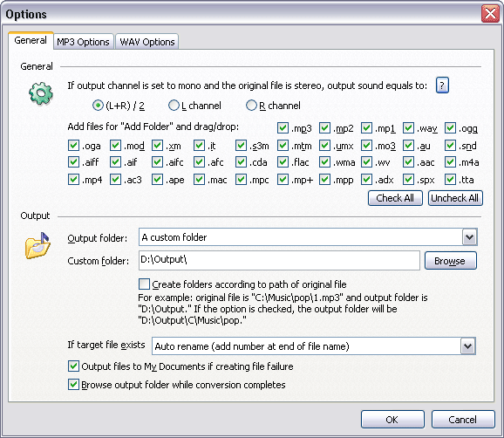
Task: Uncheck the .mp3 file type
Action: coord(283,128)
